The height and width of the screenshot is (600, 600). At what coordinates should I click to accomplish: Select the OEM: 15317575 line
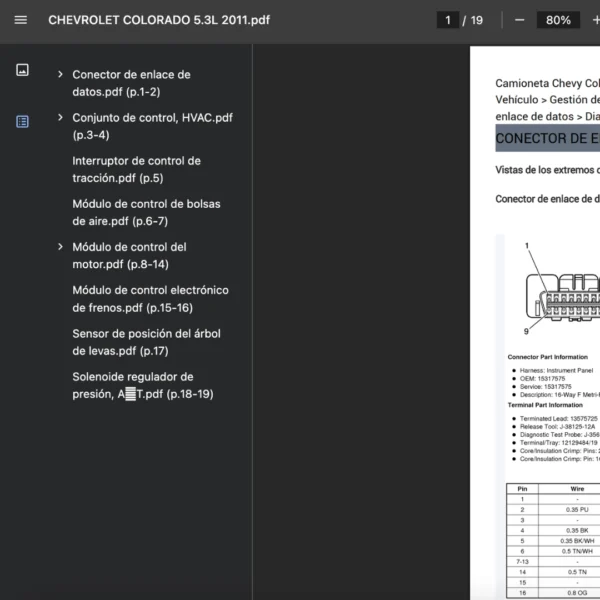(542, 378)
